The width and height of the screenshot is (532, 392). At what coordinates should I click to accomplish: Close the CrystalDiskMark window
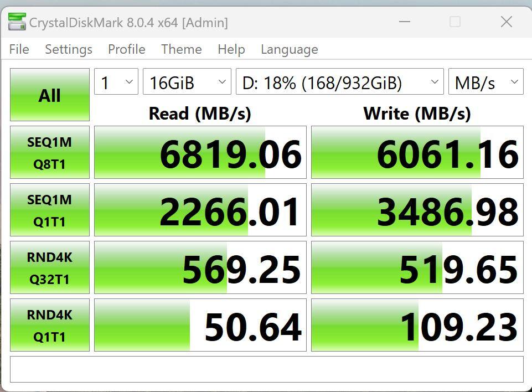point(506,22)
